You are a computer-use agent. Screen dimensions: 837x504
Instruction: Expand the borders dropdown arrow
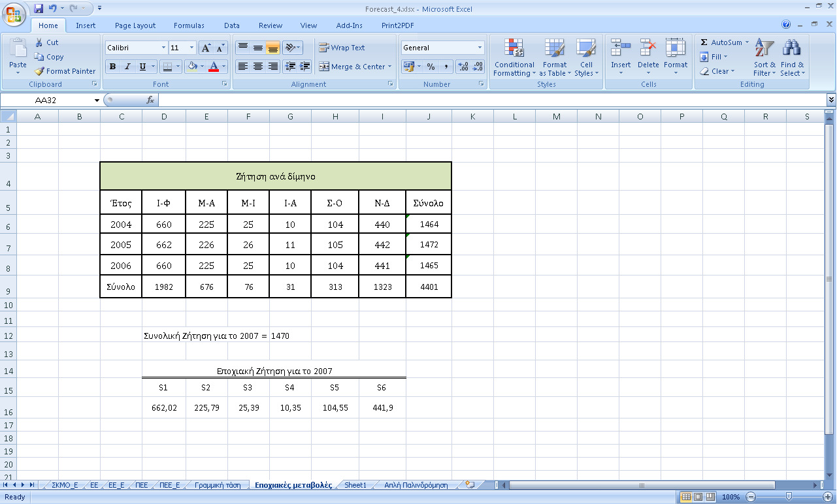(178, 67)
